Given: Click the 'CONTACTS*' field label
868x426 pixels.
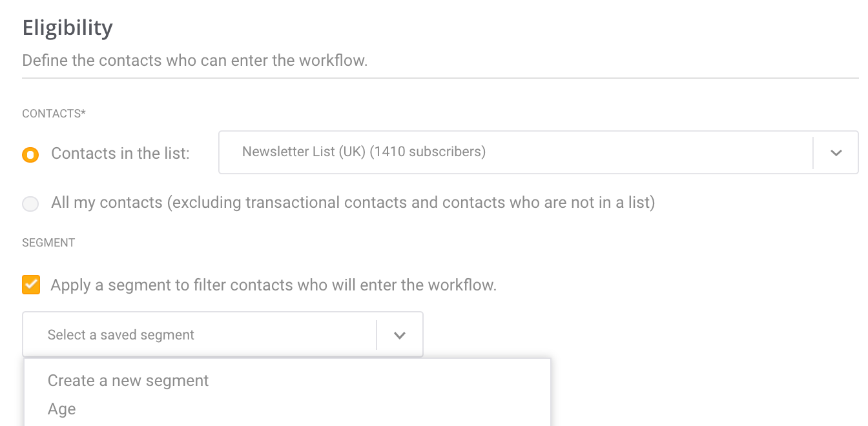Looking at the screenshot, I should (54, 114).
